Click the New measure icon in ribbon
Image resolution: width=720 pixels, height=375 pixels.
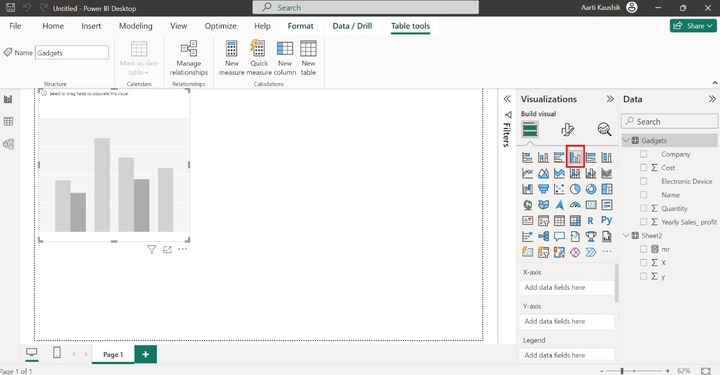coord(231,58)
